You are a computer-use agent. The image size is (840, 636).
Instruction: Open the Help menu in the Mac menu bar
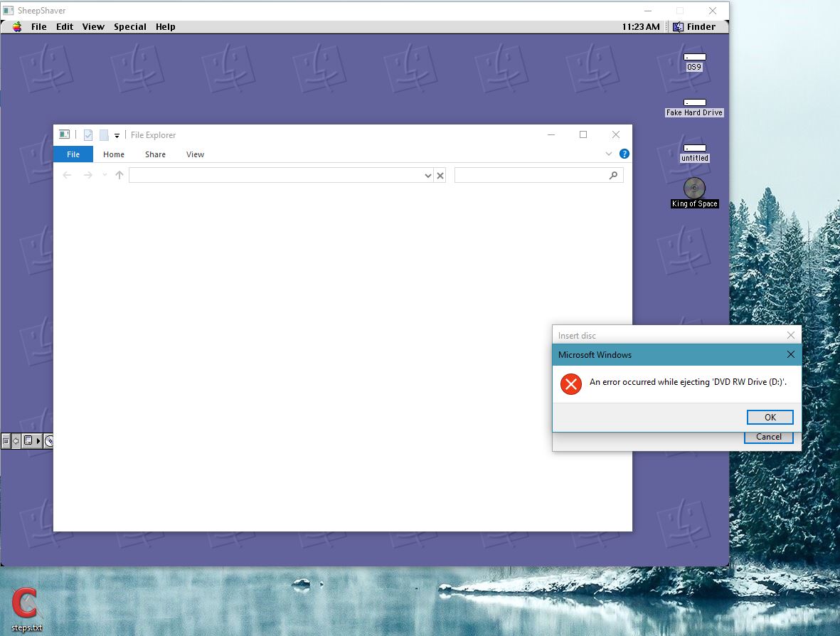click(166, 27)
